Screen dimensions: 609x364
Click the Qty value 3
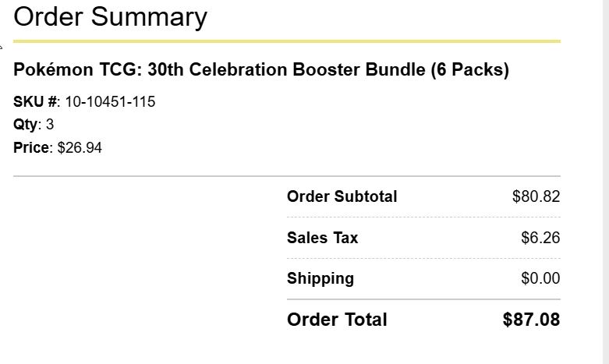coord(50,125)
